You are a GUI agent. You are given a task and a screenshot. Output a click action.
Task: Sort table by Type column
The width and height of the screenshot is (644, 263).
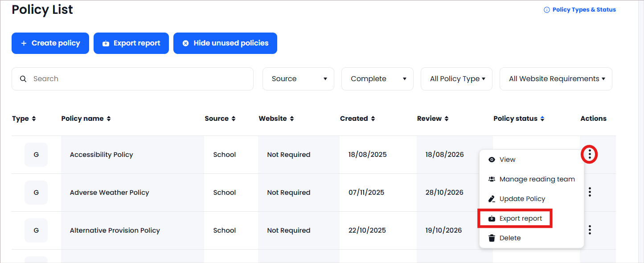pos(24,119)
